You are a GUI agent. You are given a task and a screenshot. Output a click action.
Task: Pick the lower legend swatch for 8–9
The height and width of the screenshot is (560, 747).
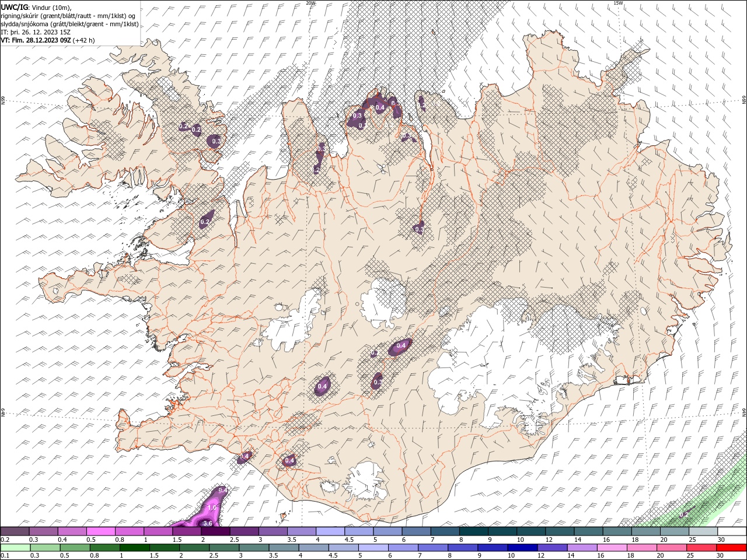tap(463, 548)
